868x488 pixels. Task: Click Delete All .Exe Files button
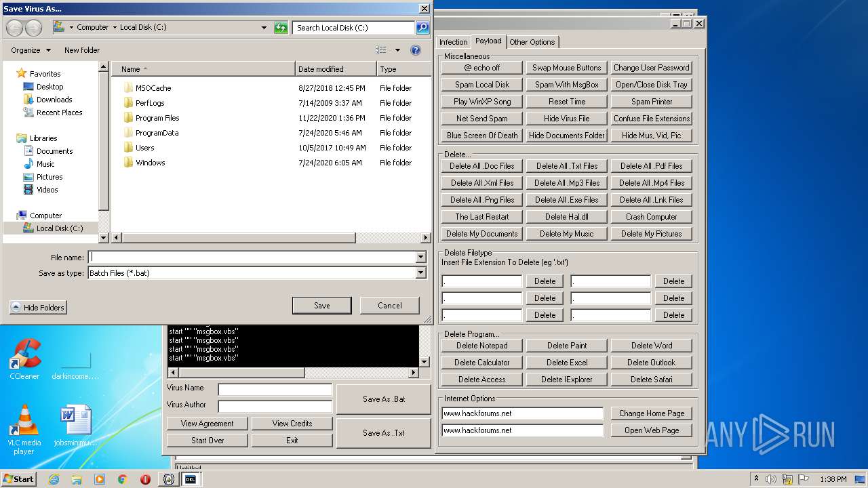point(567,200)
